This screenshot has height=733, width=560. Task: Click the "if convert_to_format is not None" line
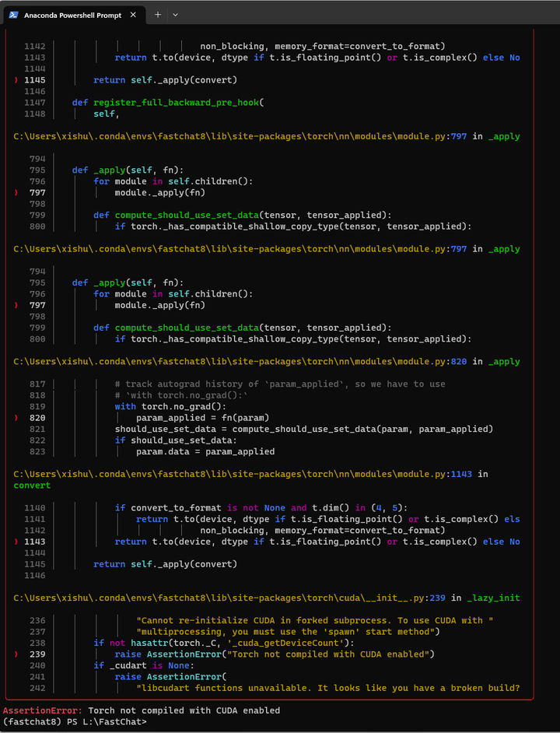click(261, 507)
